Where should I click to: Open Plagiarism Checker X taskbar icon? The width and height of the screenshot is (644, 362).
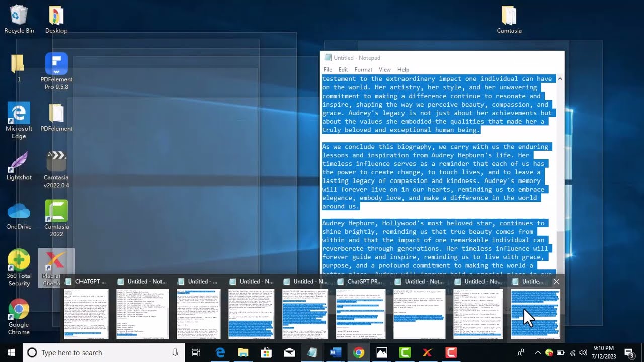point(428,353)
